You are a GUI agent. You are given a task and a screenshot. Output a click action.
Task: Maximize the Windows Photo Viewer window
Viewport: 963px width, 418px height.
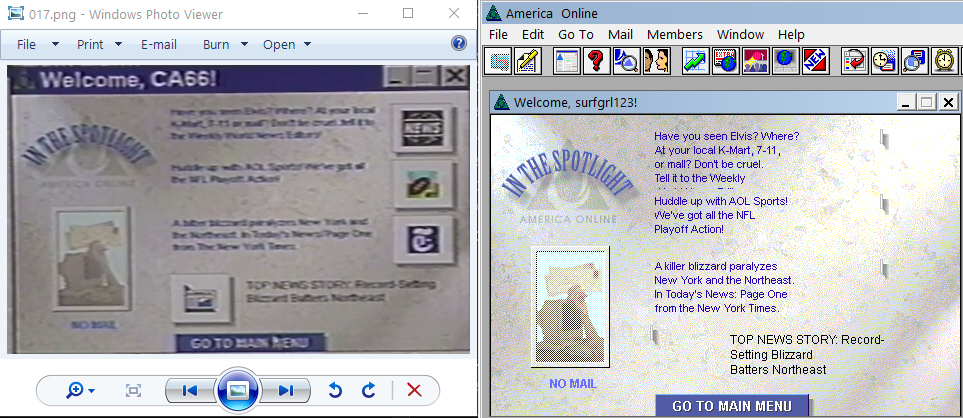pyautogui.click(x=408, y=14)
